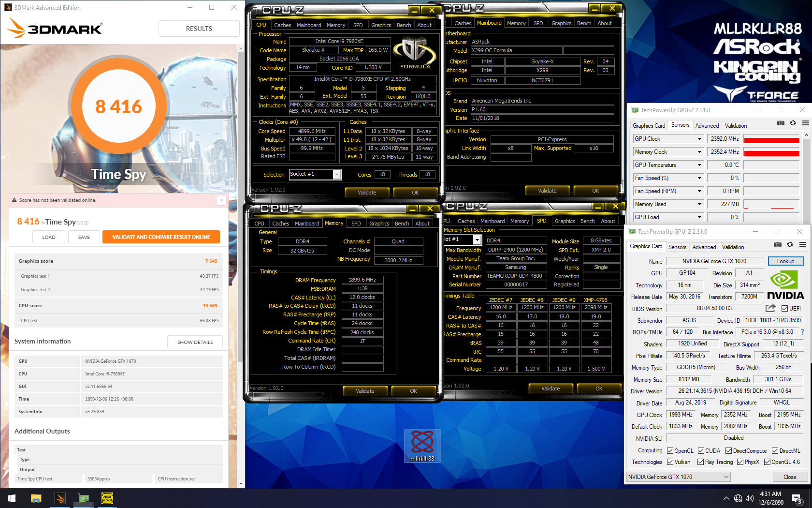Viewport: 812px width, 508px height.
Task: Open the Fan Speed (%) sensor dropdown
Action: [699, 178]
